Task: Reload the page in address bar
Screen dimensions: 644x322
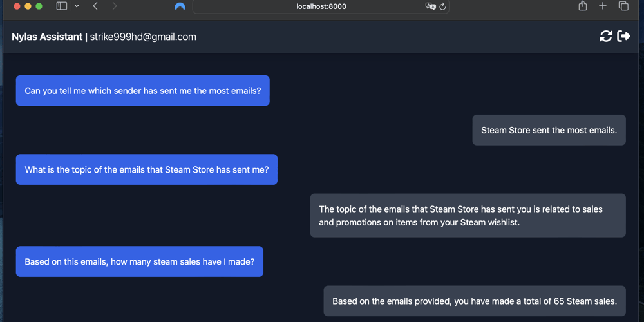Action: [x=443, y=6]
